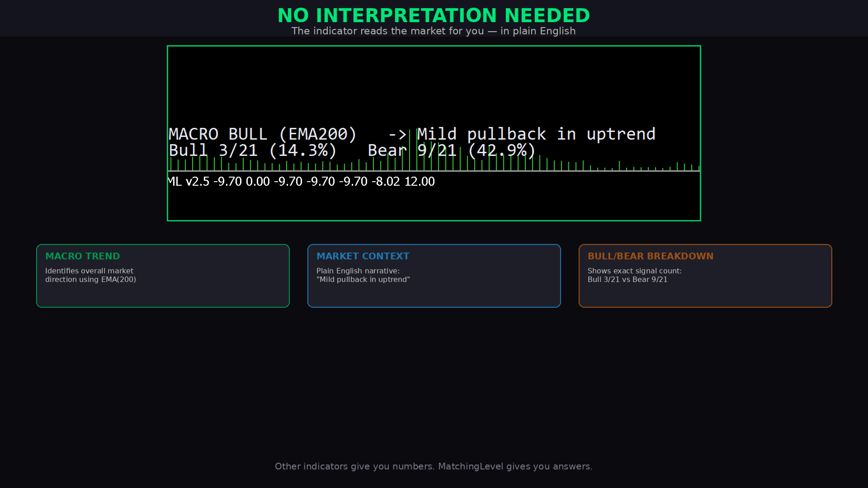Click the -8.02 value in indicator row
Image resolution: width=868 pixels, height=488 pixels.
coord(386,182)
